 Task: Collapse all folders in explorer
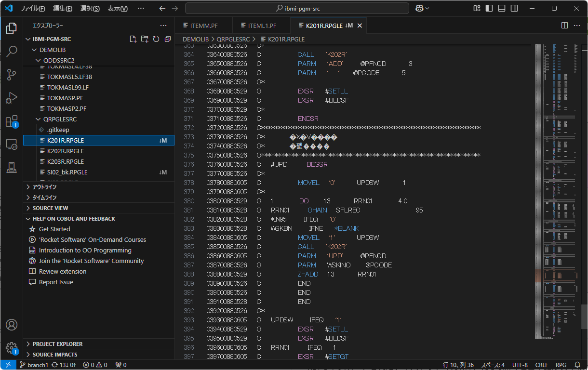(168, 39)
